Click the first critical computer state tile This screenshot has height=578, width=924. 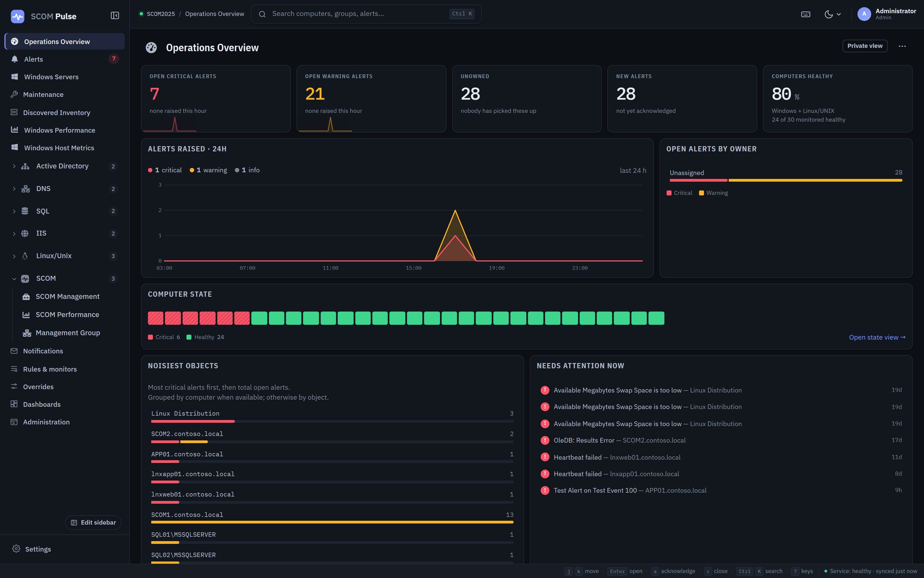(155, 318)
